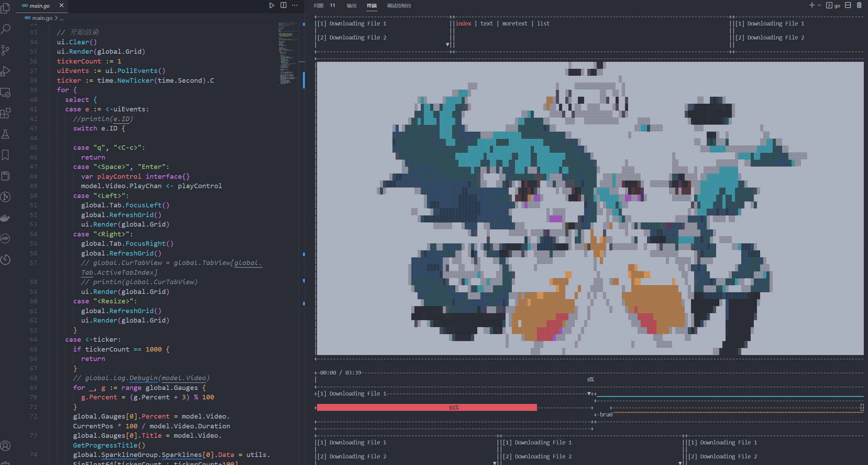This screenshot has width=868, height=465.
Task: Switch to the 问题 problems tab
Action: pos(318,6)
